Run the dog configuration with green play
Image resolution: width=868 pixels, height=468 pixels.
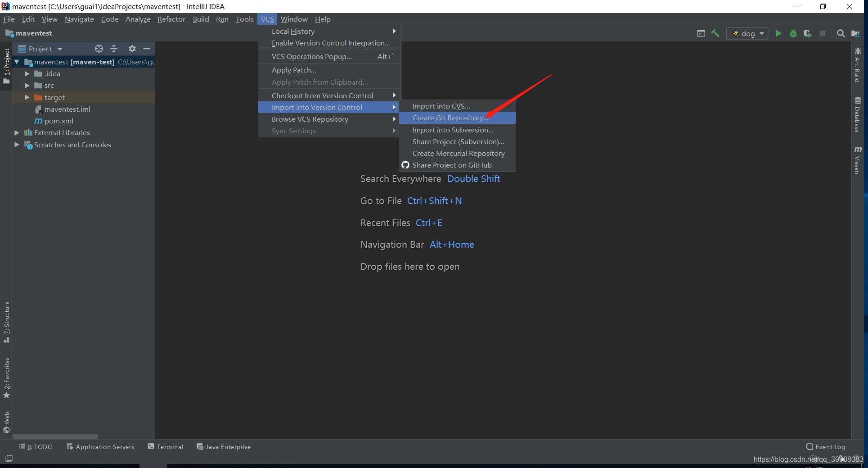(778, 33)
